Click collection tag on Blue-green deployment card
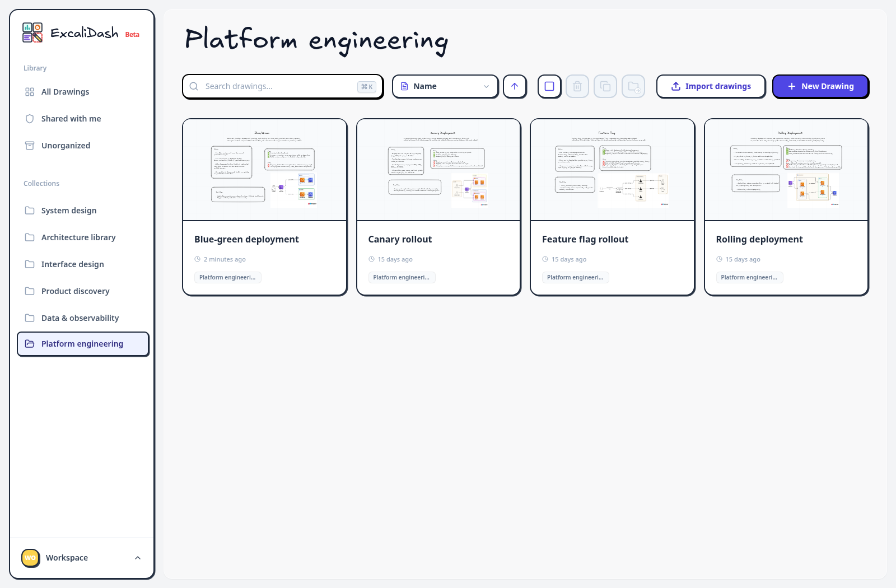This screenshot has width=896, height=588. coord(227,277)
